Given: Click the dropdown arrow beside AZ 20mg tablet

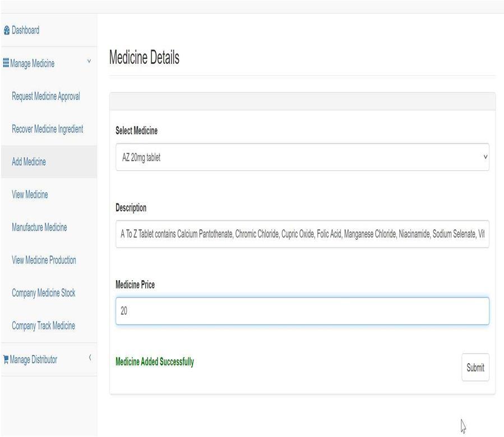Looking at the screenshot, I should 485,157.
